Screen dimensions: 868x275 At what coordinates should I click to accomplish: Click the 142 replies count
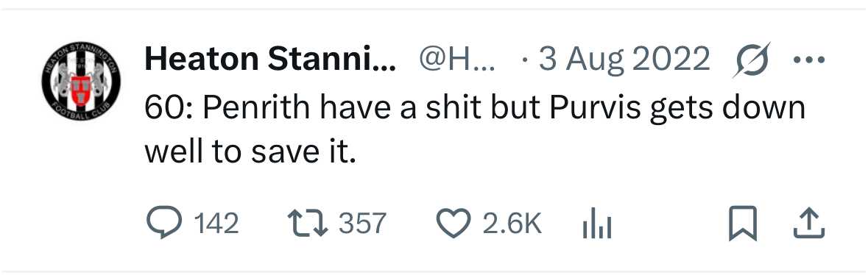pos(216,224)
